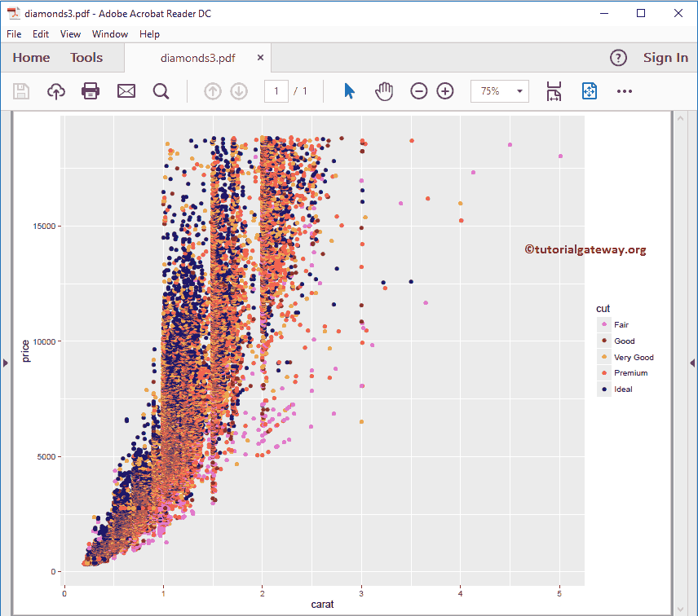Print the document using printer icon

[x=91, y=91]
